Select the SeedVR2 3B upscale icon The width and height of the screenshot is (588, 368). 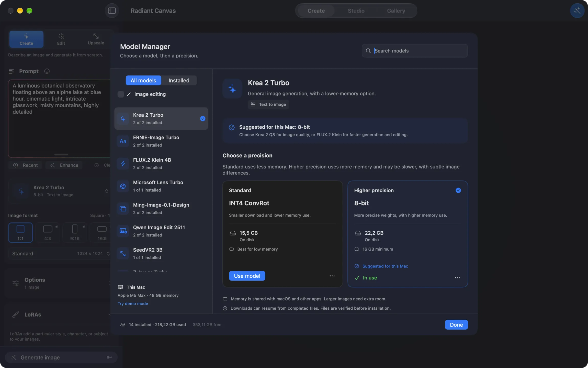tap(123, 254)
